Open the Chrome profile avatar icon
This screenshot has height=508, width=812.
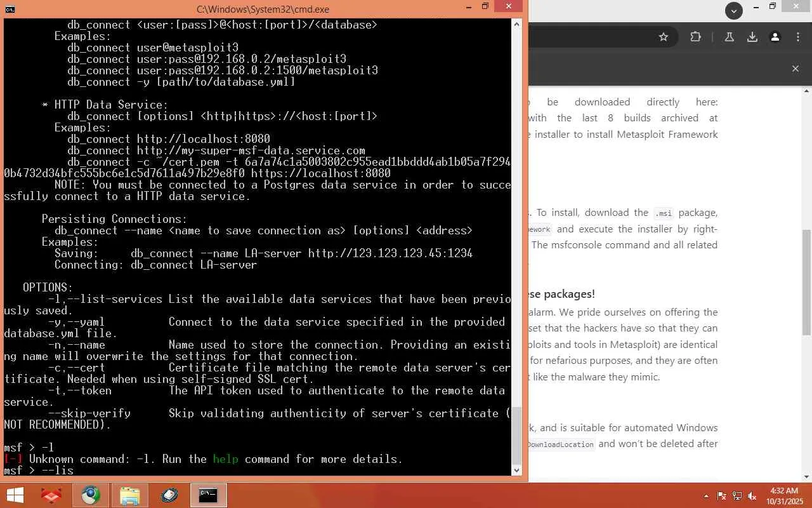tap(775, 37)
